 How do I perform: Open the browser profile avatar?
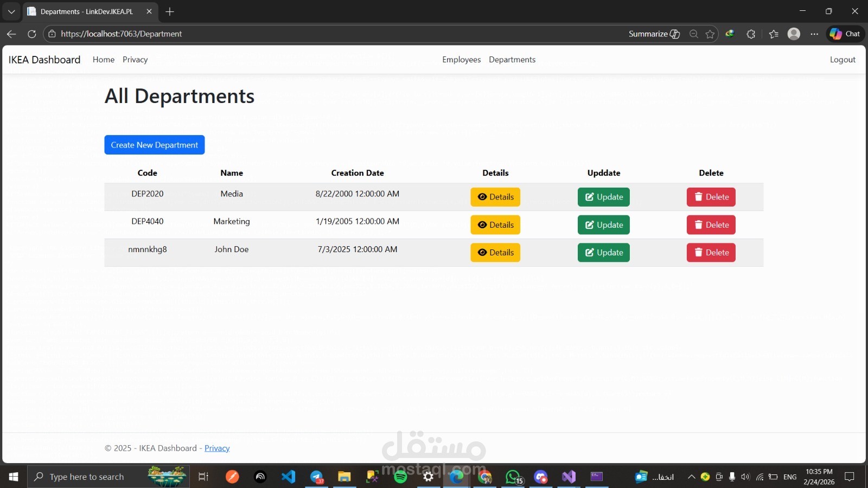coord(794,34)
